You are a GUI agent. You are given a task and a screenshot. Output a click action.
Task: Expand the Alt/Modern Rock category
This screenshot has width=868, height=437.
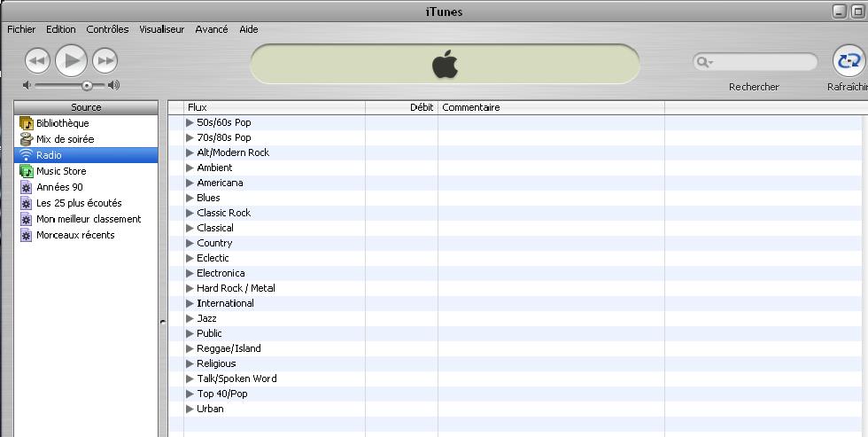pyautogui.click(x=190, y=152)
